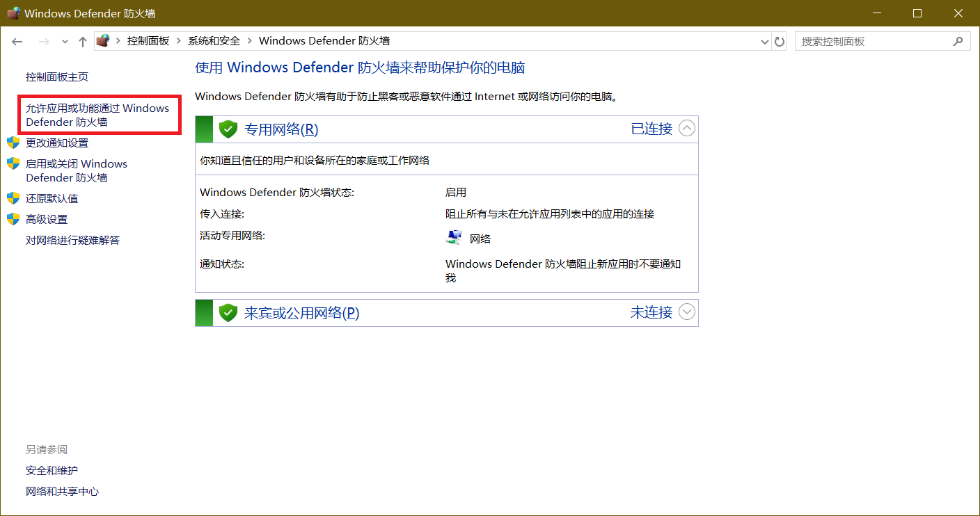Expand the 来宾或公用网络 section chevron
The image size is (980, 516).
pyautogui.click(x=686, y=312)
